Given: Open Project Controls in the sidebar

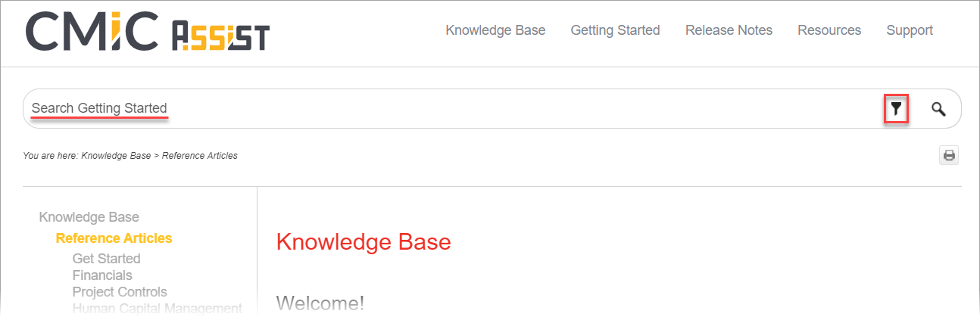Looking at the screenshot, I should (x=120, y=292).
